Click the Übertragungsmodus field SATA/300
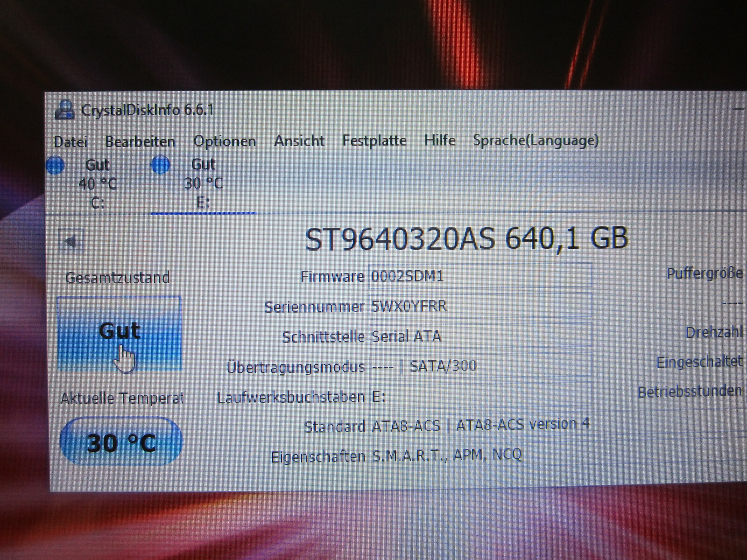 480,366
